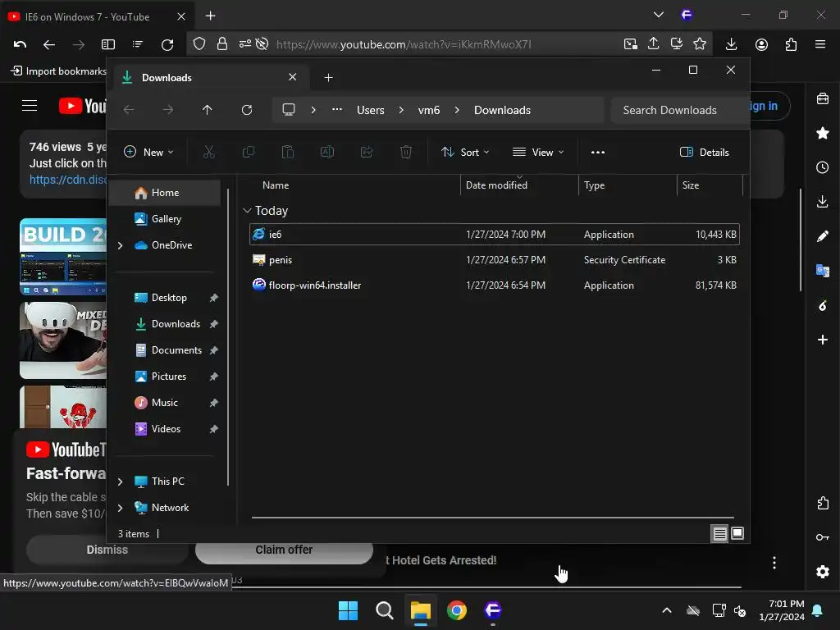The height and width of the screenshot is (630, 840).
Task: Open the Windows Start menu
Action: point(348,610)
